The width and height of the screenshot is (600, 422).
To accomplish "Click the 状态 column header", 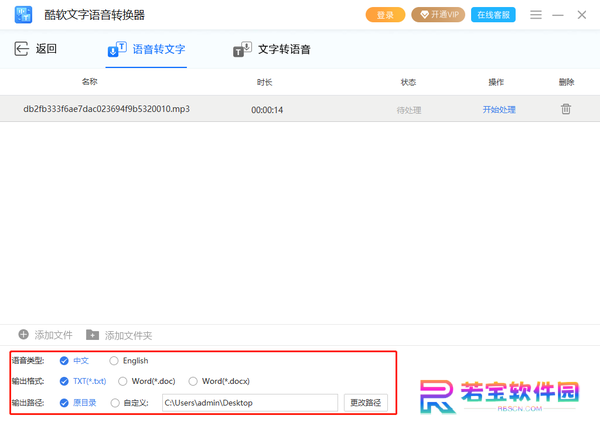I will click(408, 82).
